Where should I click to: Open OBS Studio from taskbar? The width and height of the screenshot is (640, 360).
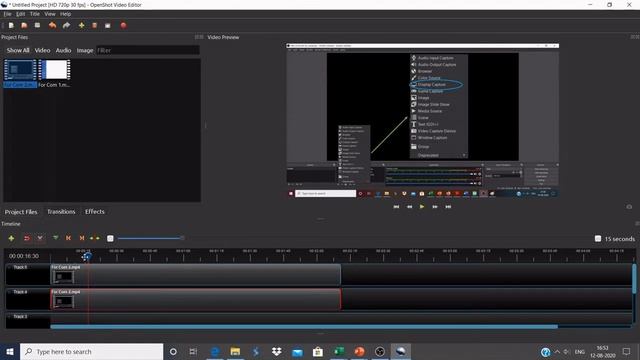[380, 351]
